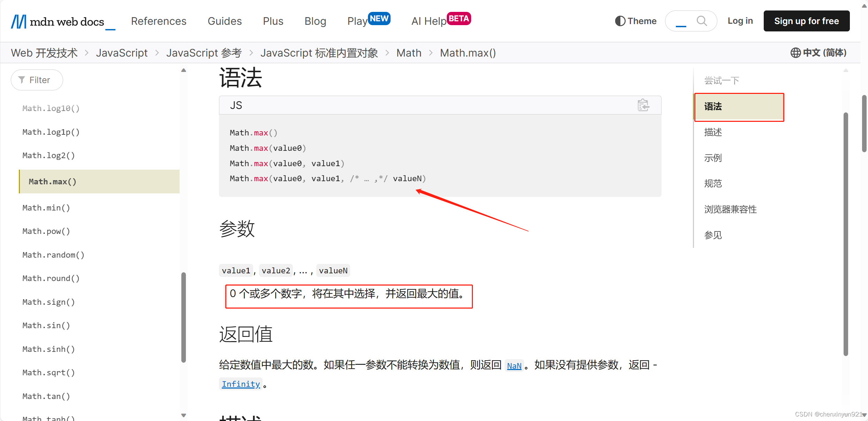Click the table of contents scrollbar
The image size is (868, 421).
coord(846,234)
